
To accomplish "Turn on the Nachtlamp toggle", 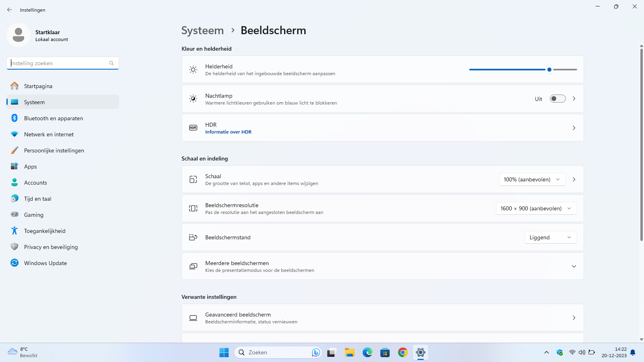I will (x=557, y=99).
